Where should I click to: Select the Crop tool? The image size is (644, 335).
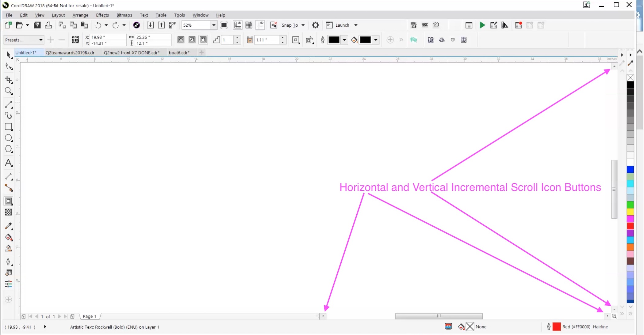(x=9, y=80)
